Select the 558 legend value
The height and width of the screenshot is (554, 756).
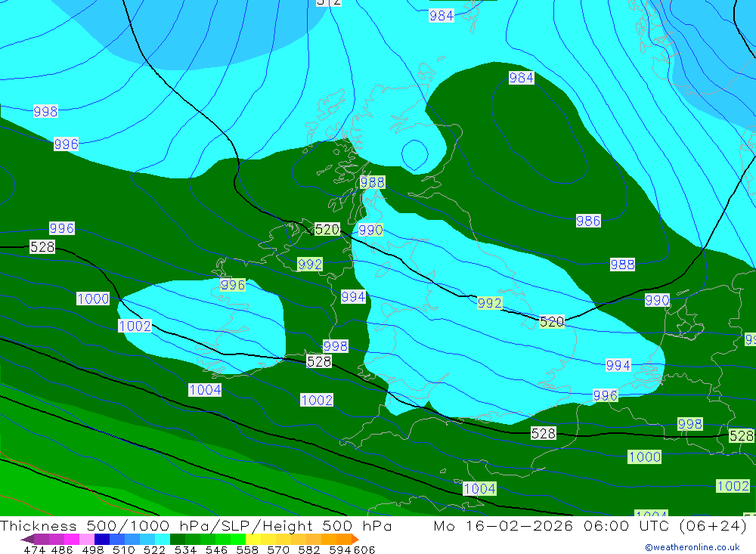click(247, 550)
